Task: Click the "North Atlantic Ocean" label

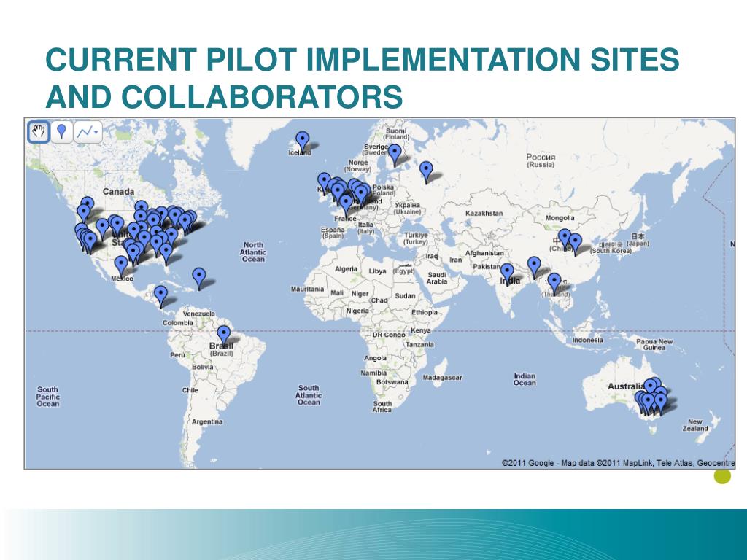Action: (253, 252)
